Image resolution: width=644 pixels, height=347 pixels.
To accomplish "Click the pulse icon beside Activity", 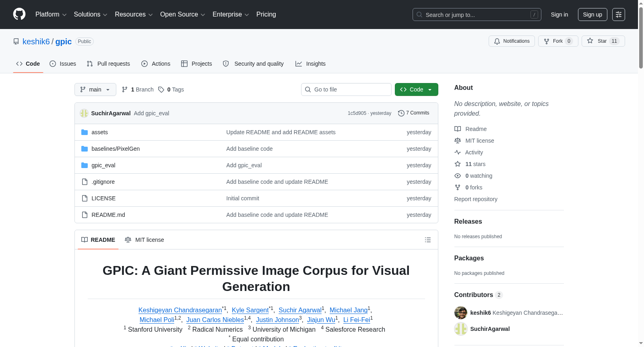I will [458, 152].
